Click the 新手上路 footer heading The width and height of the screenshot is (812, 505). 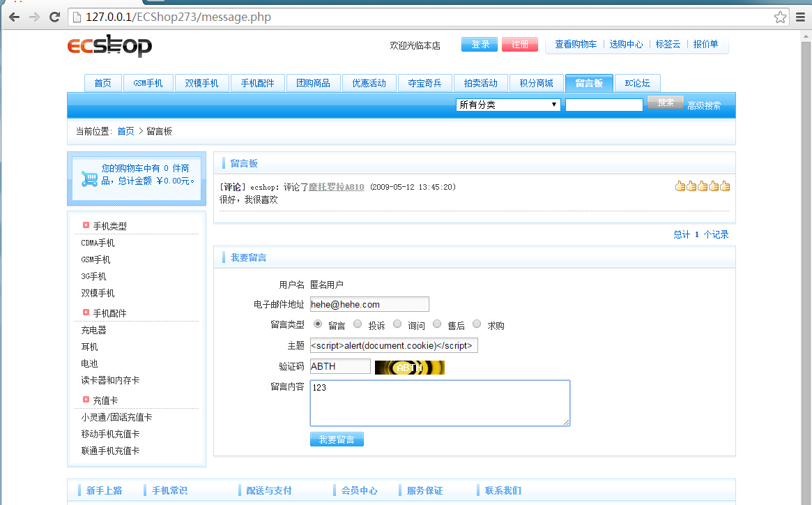pos(104,490)
